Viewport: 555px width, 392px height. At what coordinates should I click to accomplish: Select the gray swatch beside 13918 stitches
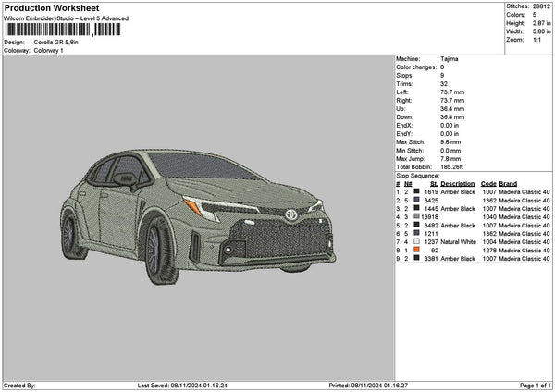(416, 217)
